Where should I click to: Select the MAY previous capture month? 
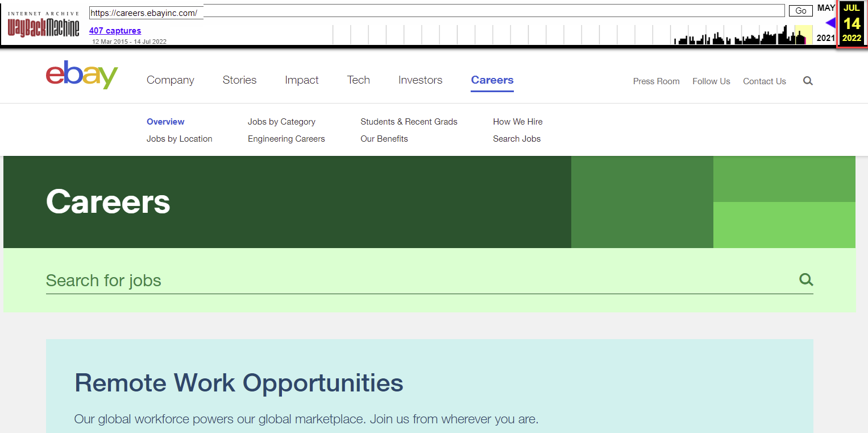pyautogui.click(x=826, y=8)
